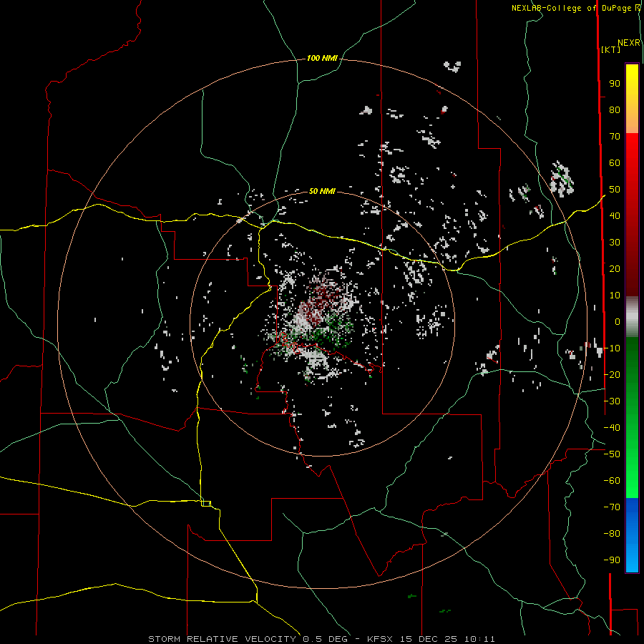Screen dimensions: 644x644
Task: Click the -40 scale value
Action: click(x=612, y=428)
